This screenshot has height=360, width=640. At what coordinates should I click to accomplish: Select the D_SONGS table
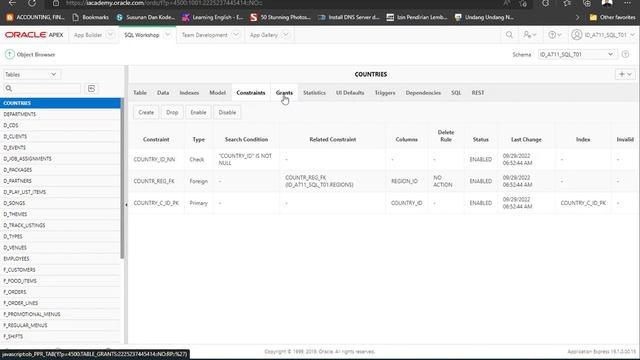coord(60,203)
